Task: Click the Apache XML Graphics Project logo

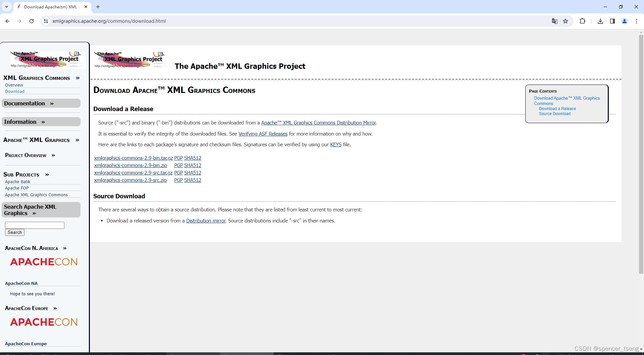Action: (x=45, y=59)
